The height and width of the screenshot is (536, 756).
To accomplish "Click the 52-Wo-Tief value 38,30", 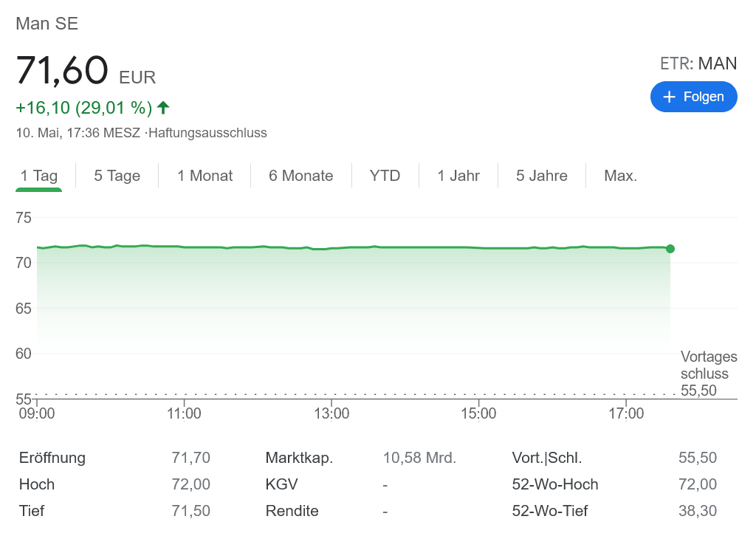I will click(x=697, y=511).
